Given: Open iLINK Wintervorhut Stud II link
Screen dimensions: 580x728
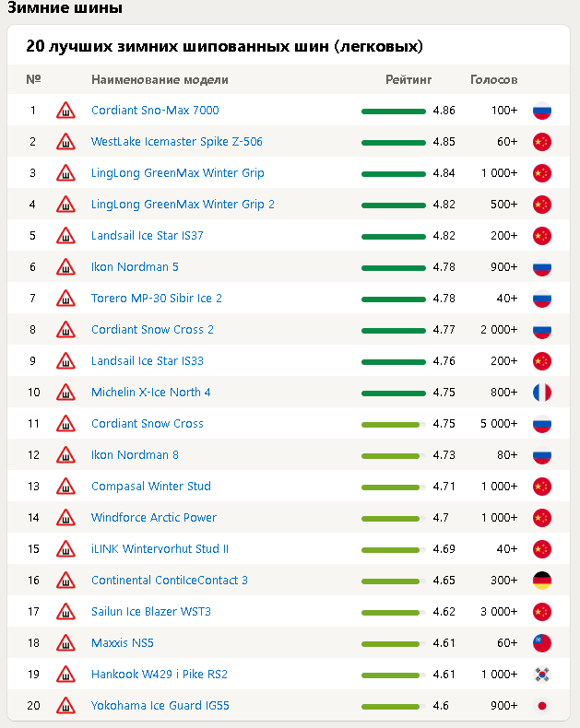Looking at the screenshot, I should tap(160, 549).
